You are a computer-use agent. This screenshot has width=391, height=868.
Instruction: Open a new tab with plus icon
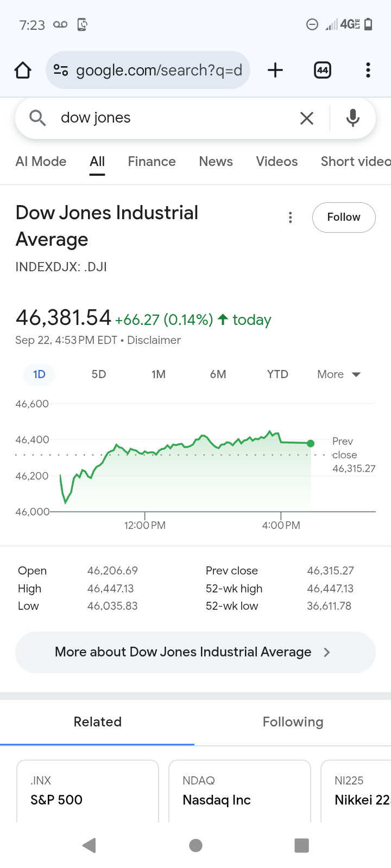pos(275,70)
